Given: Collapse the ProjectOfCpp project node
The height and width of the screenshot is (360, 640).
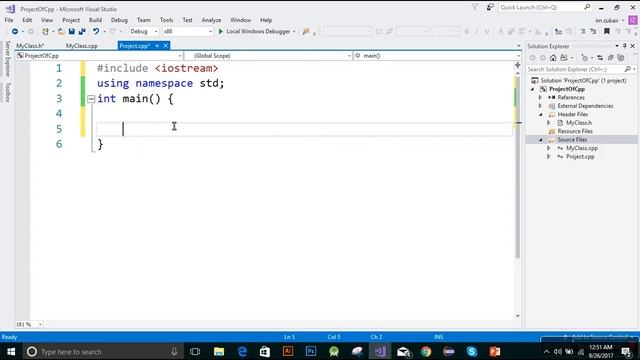Looking at the screenshot, I should click(533, 89).
